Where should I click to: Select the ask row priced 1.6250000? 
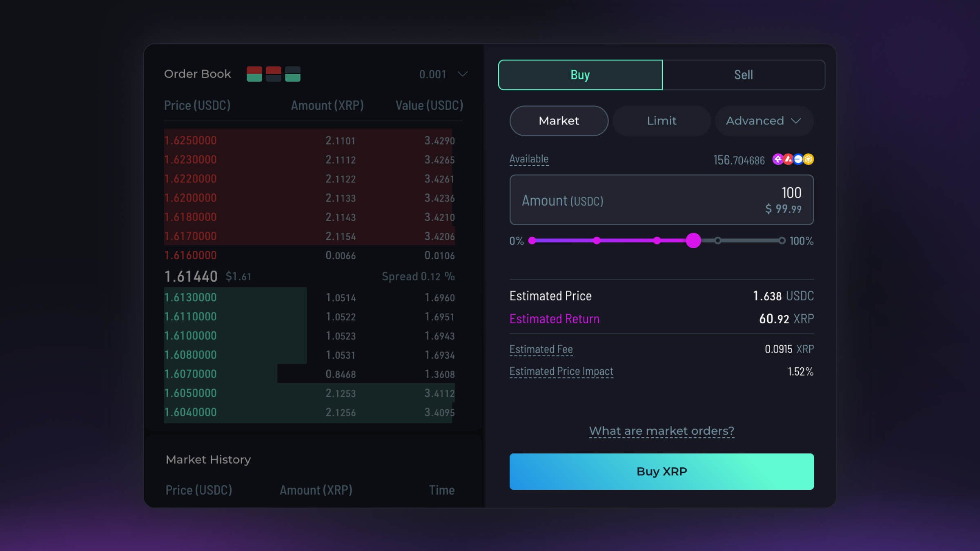[310, 140]
